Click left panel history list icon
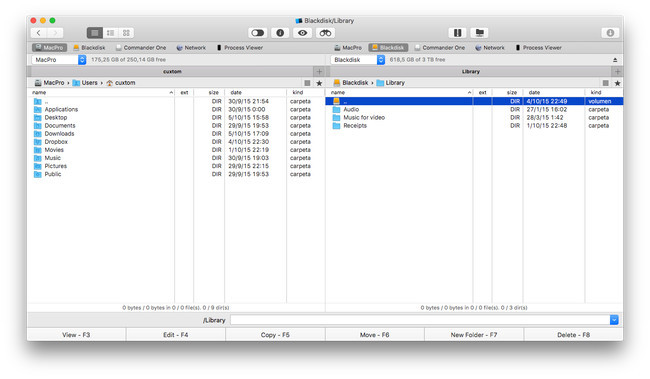 pos(307,83)
